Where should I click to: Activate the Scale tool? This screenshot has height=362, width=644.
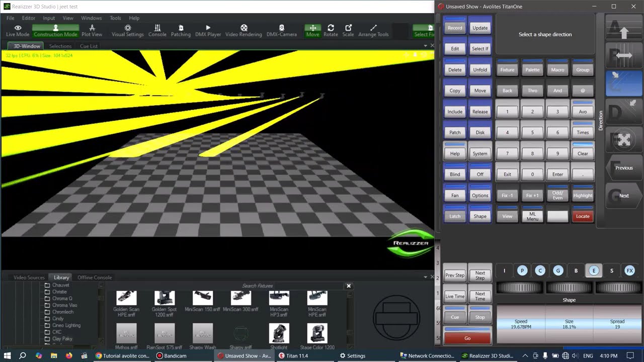point(348,31)
